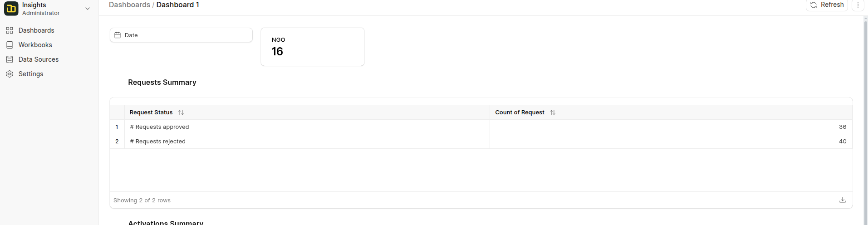
Task: Click the Data Sources database icon
Action: tap(10, 59)
